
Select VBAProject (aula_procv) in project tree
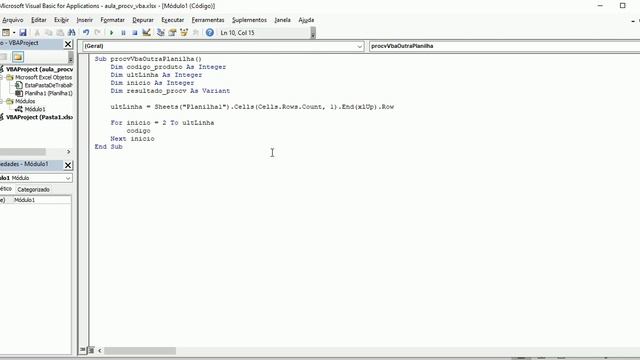[x=39, y=69]
